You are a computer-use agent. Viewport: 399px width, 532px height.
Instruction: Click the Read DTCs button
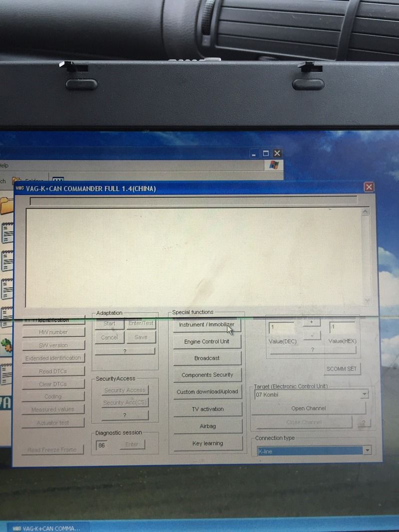click(x=53, y=371)
